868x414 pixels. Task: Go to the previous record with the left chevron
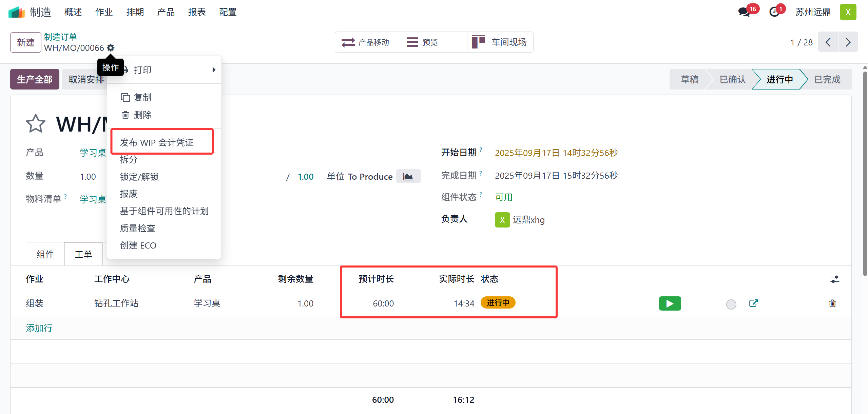[828, 42]
